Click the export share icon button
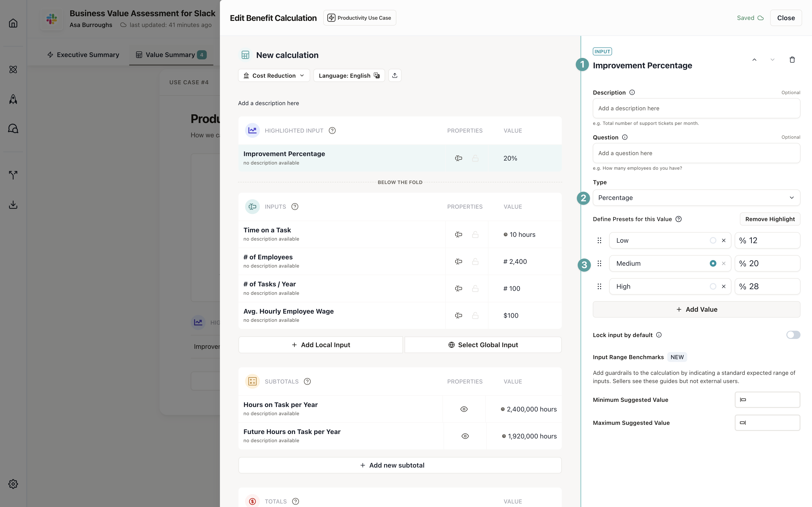 (394, 75)
